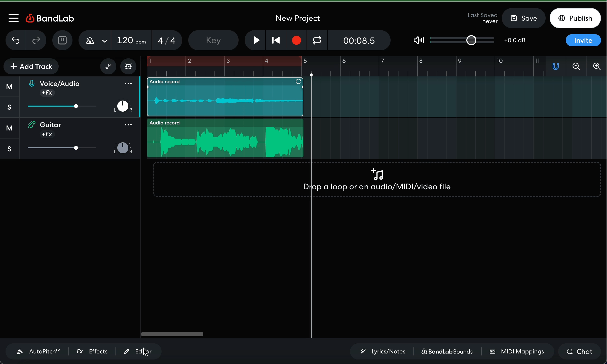Start recording with the red Record button
The width and height of the screenshot is (607, 364).
[x=296, y=40]
